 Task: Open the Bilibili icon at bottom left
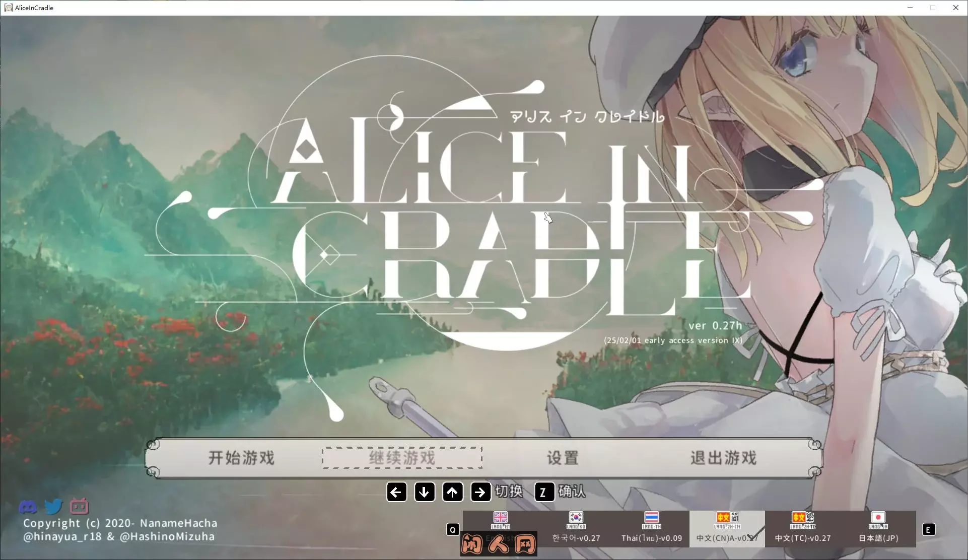pyautogui.click(x=79, y=506)
